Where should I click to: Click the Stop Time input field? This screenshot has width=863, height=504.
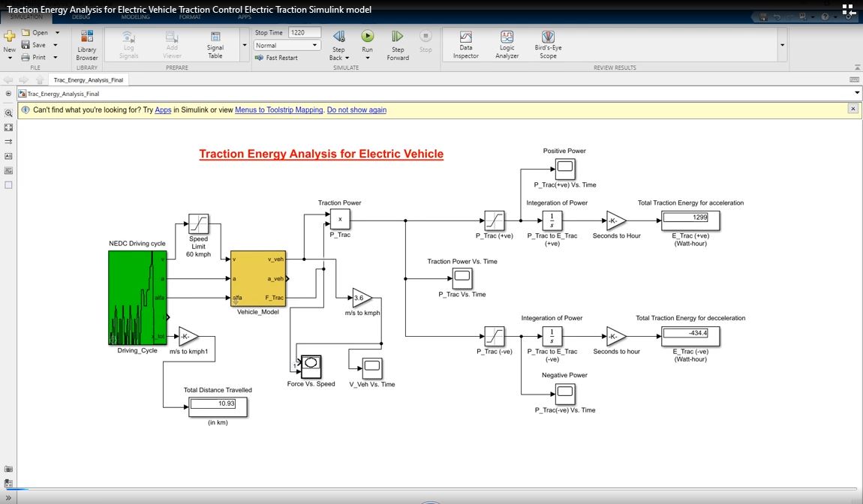click(305, 33)
